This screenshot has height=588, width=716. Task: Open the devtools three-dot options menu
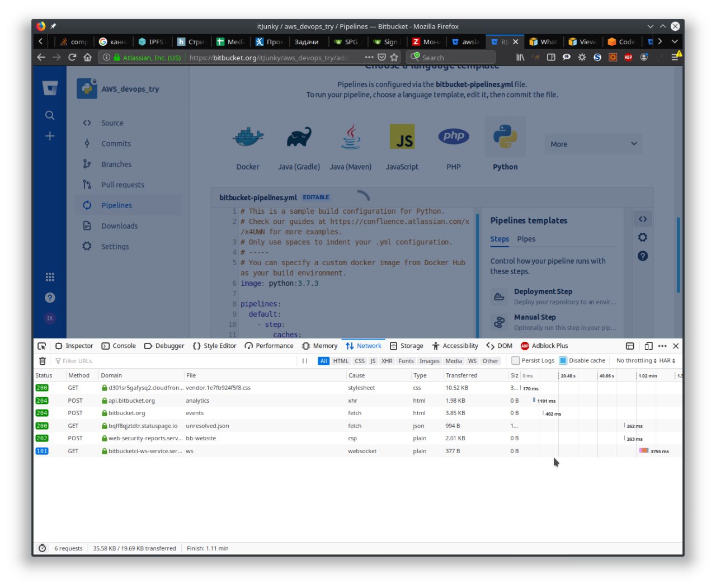pyautogui.click(x=662, y=346)
